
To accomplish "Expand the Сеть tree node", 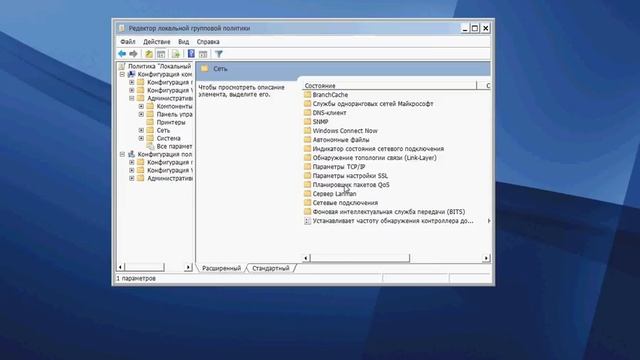I will [141, 130].
